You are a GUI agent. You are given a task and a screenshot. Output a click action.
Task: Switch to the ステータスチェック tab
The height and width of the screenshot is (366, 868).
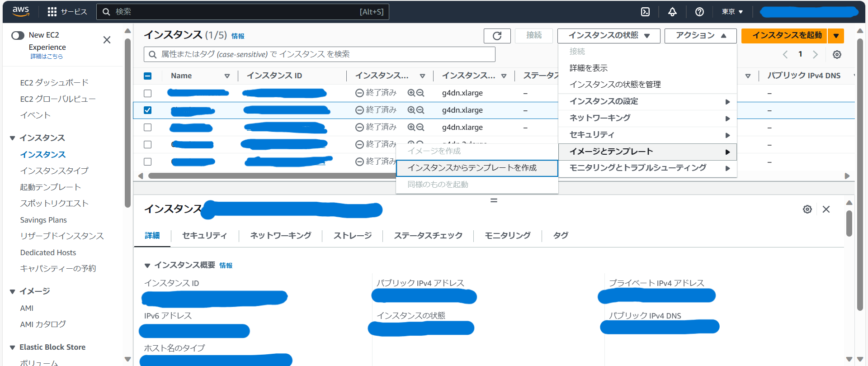pyautogui.click(x=428, y=235)
